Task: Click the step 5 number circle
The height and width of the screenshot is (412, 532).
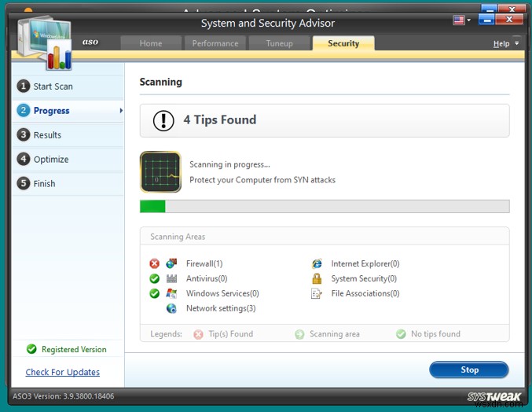Action: click(x=24, y=183)
